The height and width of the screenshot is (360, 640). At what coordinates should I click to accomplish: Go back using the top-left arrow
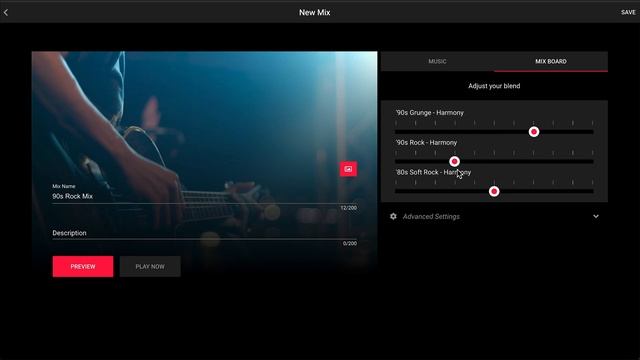point(6,13)
